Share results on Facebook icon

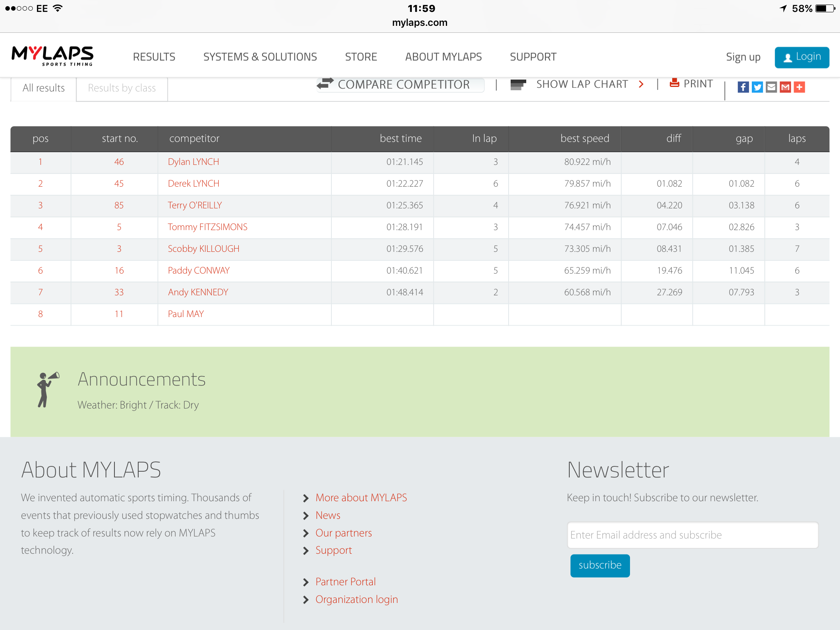pyautogui.click(x=743, y=87)
